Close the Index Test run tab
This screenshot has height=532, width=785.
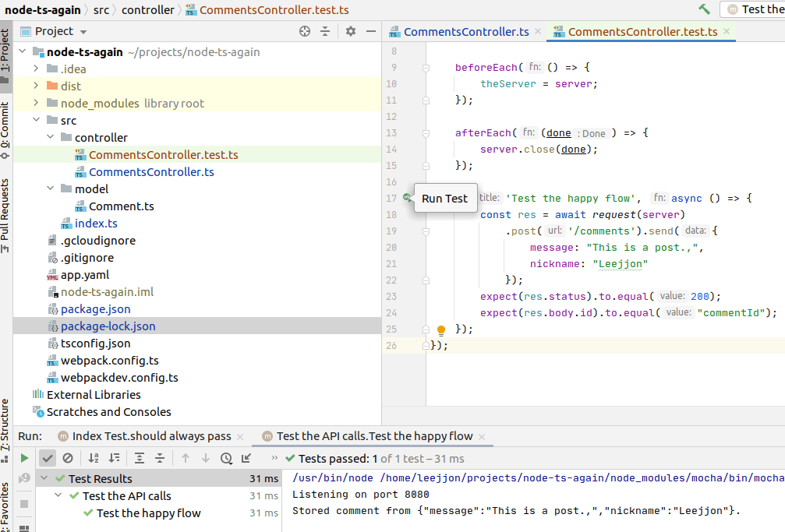click(x=240, y=437)
